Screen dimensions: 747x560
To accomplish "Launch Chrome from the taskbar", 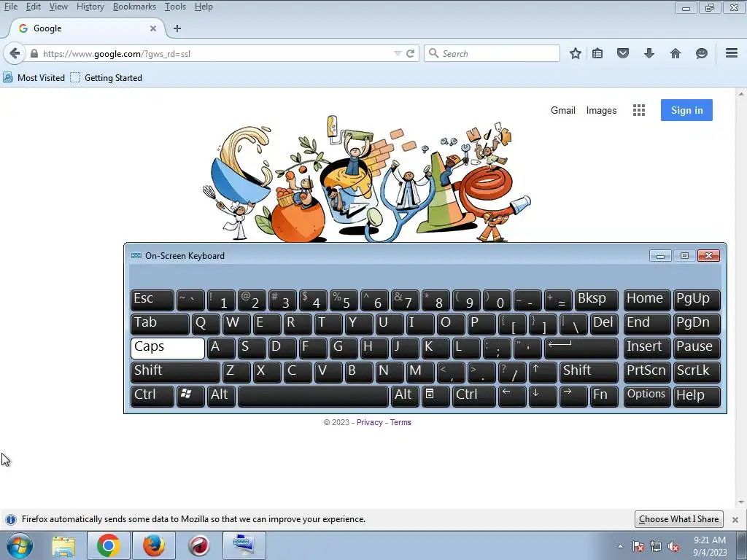I will [108, 545].
